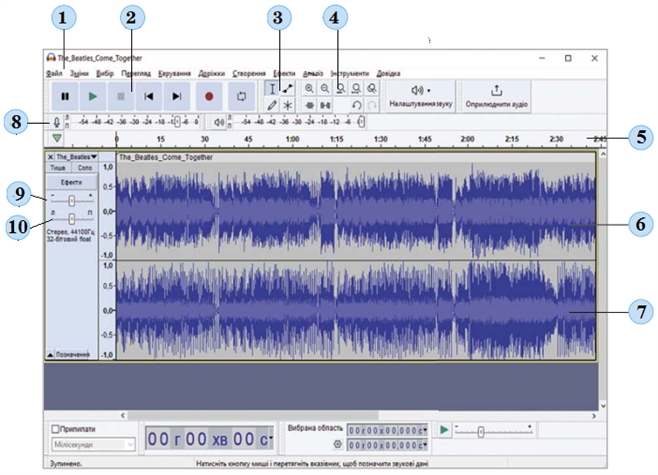Toggle the Припипати (snap) checkbox
The image size is (658, 475).
56,428
